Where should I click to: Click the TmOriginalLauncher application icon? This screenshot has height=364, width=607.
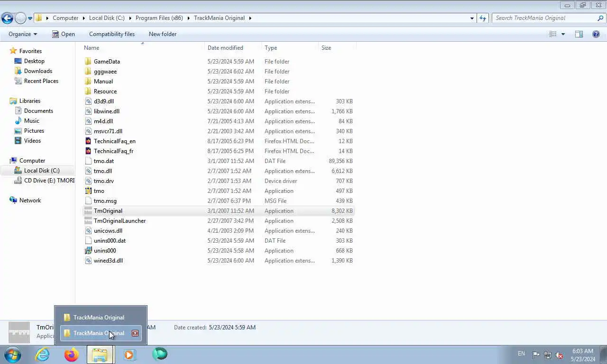pos(88,221)
